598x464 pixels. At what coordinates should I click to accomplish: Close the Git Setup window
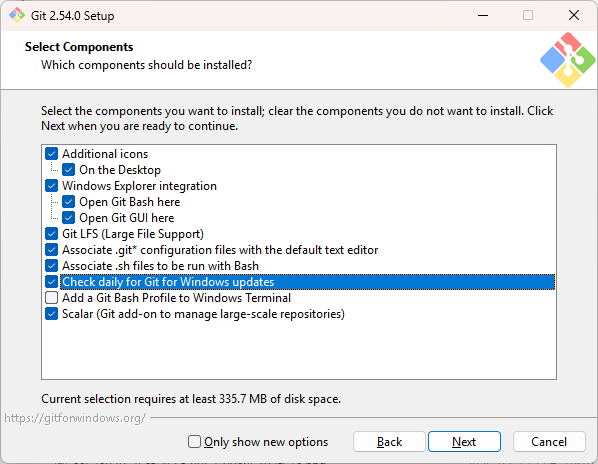click(574, 16)
